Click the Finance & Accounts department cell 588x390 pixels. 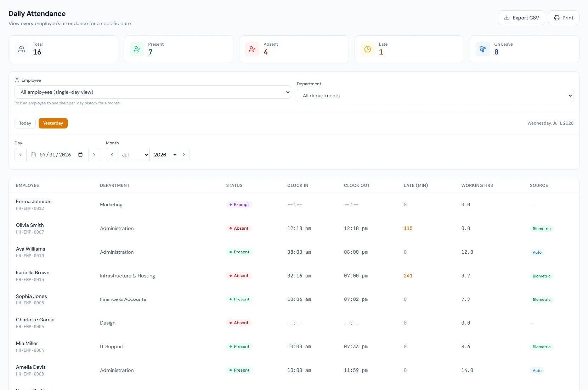[123, 299]
